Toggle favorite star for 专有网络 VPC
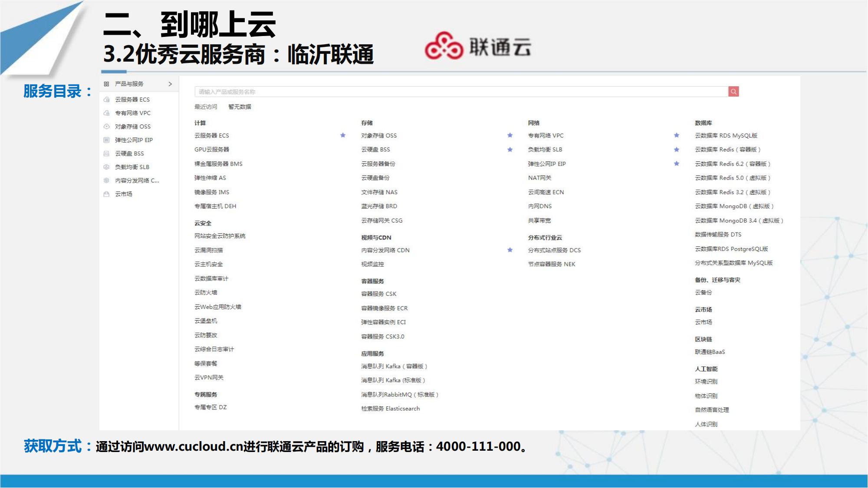Viewport: 868px width, 488px height. [x=677, y=135]
